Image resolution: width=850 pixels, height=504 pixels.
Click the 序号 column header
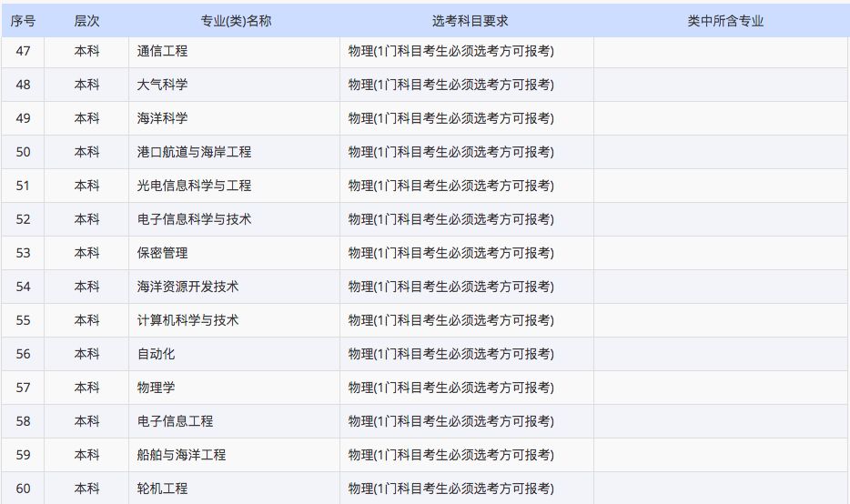[x=23, y=21]
